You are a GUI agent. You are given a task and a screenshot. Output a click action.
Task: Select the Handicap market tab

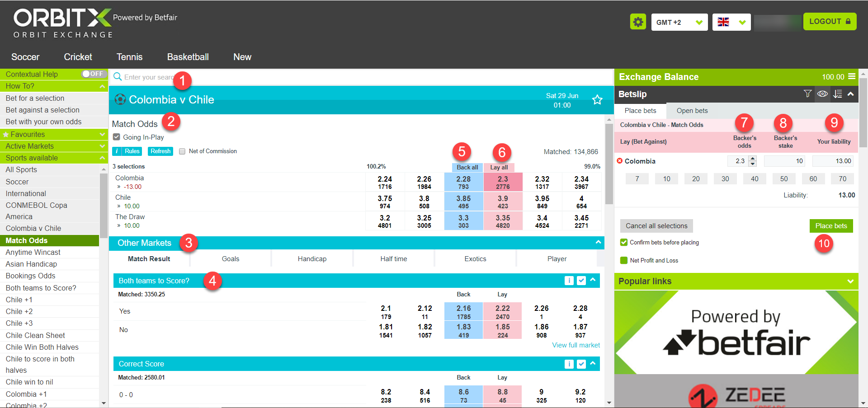click(x=312, y=259)
